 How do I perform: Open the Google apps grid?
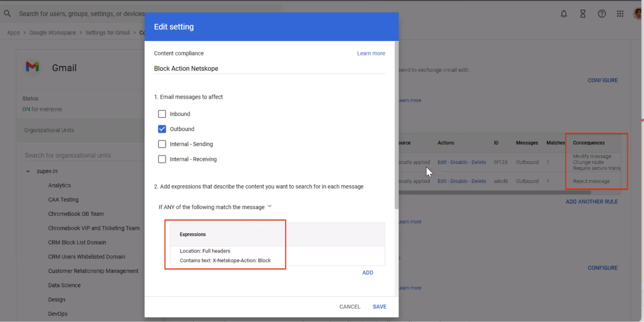click(x=620, y=14)
